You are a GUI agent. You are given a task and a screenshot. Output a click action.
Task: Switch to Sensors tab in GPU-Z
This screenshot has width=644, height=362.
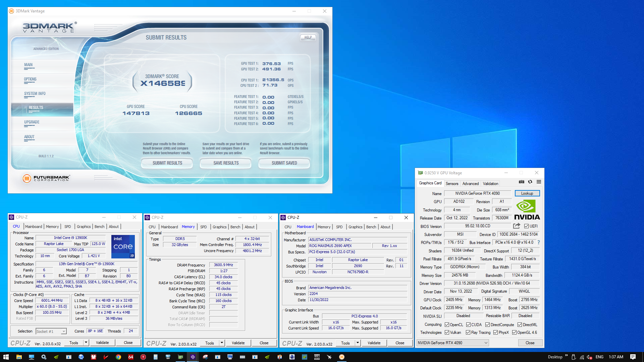click(x=452, y=183)
